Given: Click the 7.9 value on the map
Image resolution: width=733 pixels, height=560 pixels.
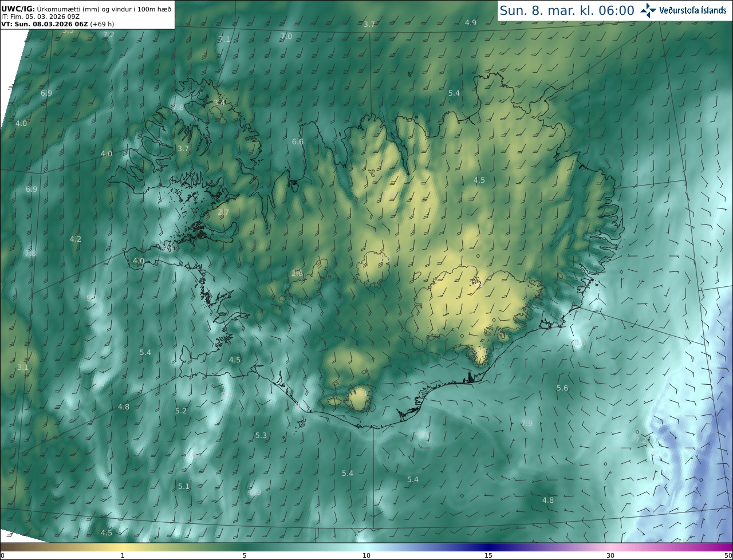Looking at the screenshot, I should (526, 423).
